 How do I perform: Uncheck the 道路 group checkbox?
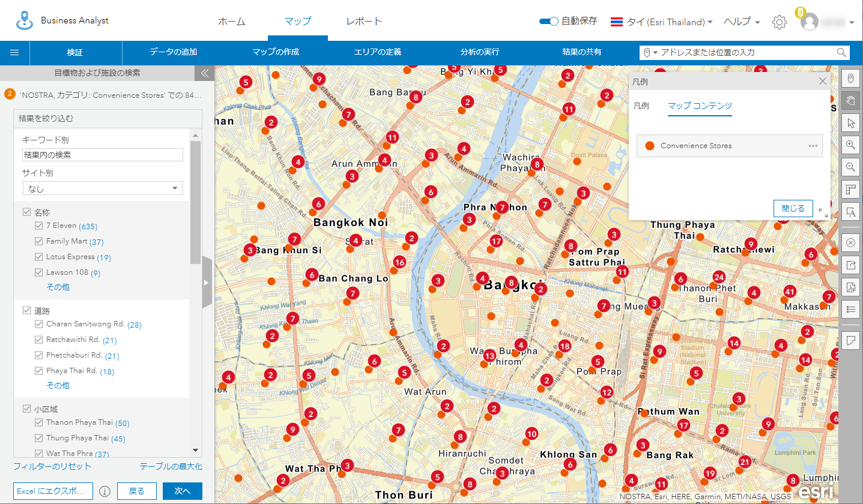(26, 310)
